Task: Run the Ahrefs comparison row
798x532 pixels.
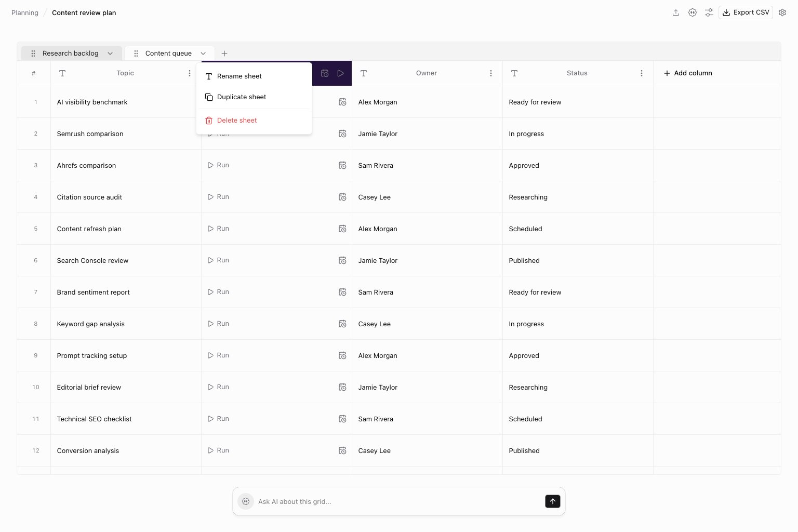Action: (218, 165)
